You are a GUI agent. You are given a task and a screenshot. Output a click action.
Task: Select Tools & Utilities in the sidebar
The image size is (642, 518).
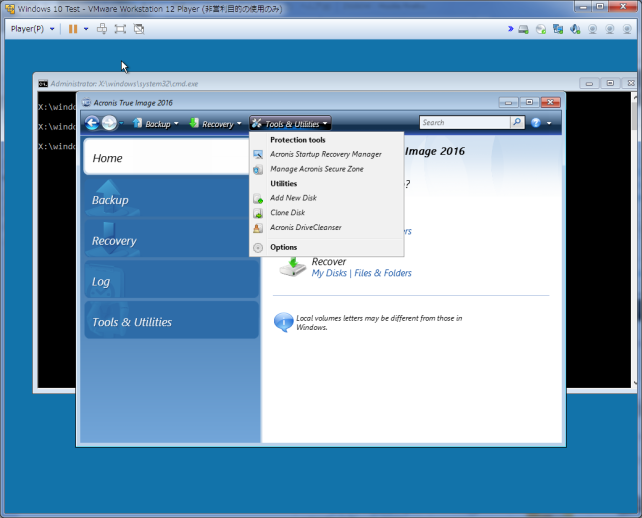[171, 322]
